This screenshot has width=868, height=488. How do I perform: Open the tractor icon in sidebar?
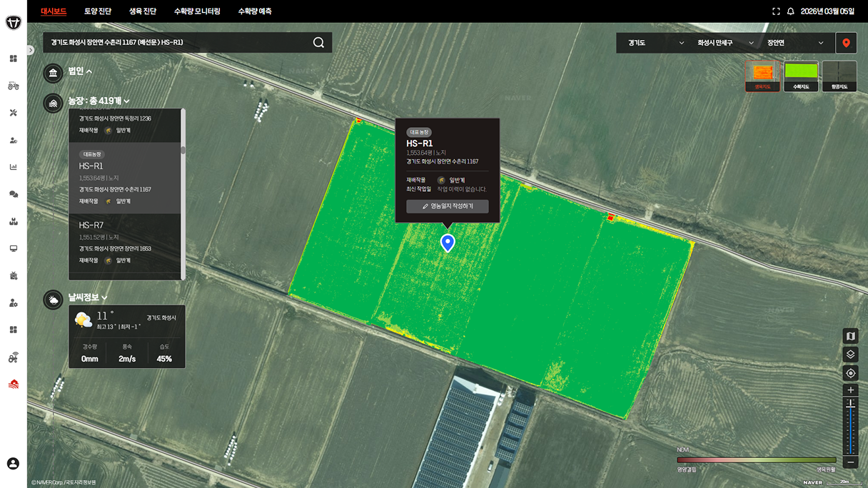pyautogui.click(x=13, y=86)
